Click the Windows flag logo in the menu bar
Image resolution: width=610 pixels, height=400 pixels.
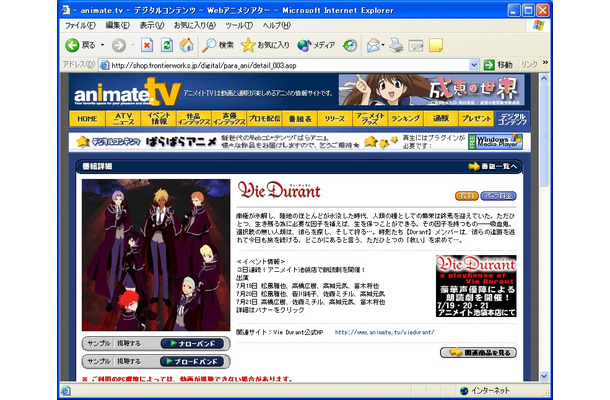pyautogui.click(x=539, y=25)
